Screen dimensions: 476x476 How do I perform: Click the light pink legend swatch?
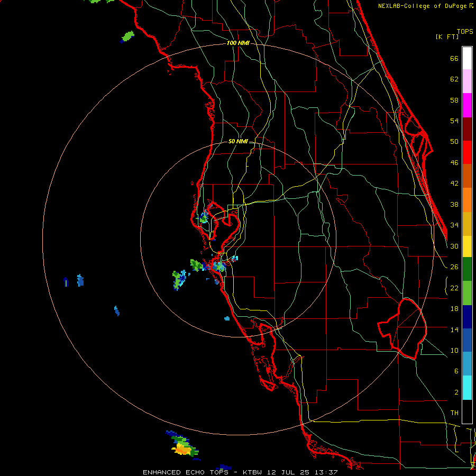coord(467,81)
